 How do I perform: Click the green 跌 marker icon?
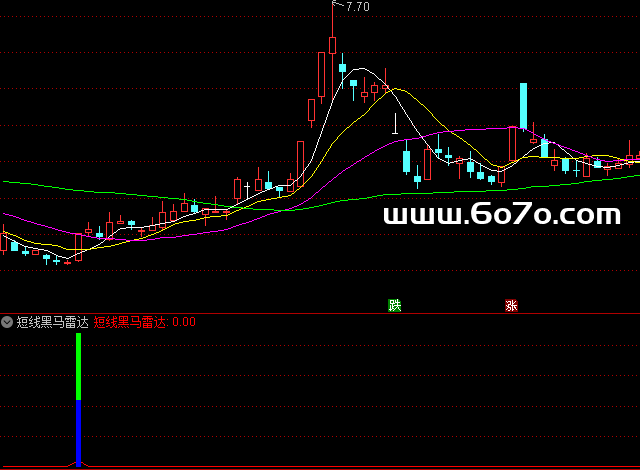point(395,306)
